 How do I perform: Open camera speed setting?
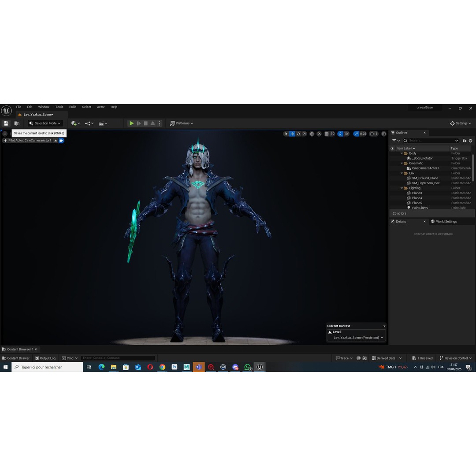pyautogui.click(x=374, y=134)
